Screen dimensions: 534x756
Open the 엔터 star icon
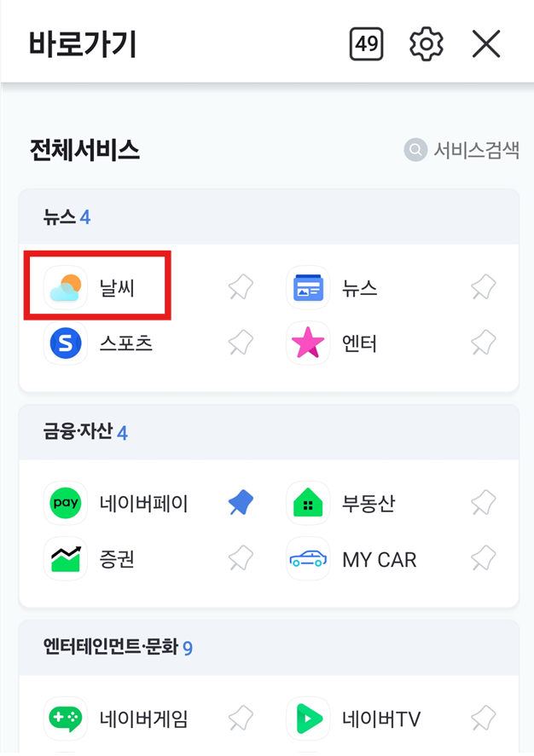308,343
